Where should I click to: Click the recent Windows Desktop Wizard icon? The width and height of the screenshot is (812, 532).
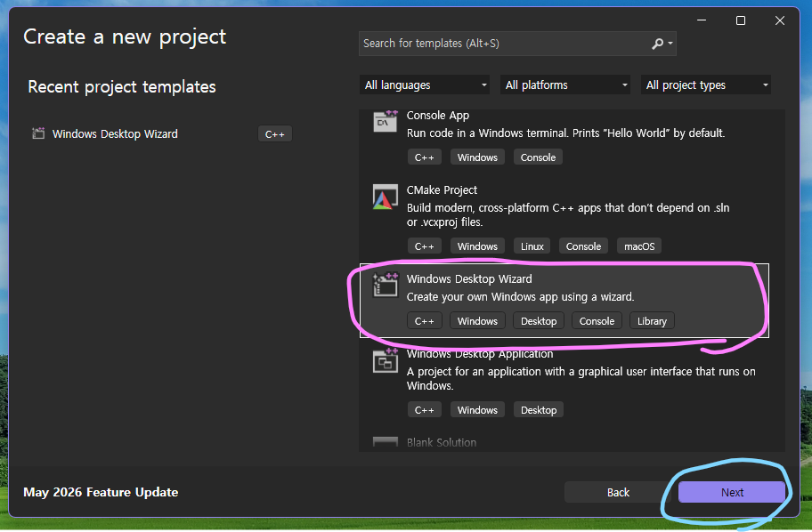tap(38, 133)
